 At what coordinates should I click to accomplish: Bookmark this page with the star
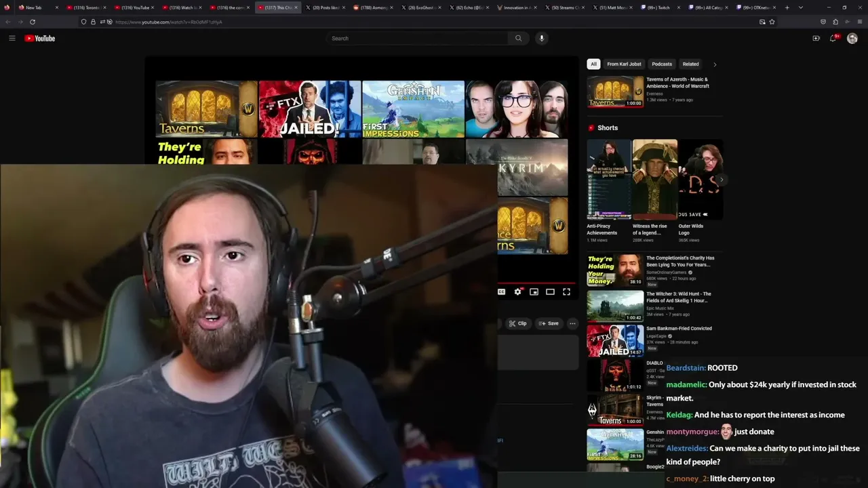(x=772, y=22)
